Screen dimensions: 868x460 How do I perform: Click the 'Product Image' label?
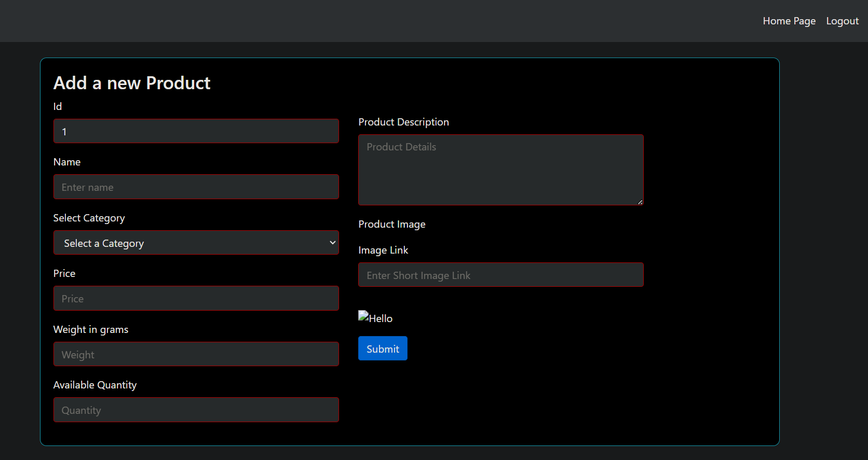[x=392, y=224]
